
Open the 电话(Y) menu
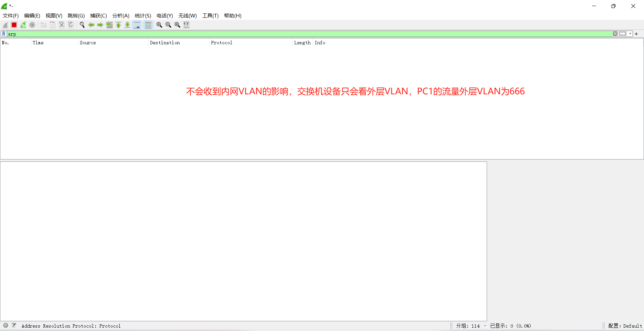click(x=165, y=16)
